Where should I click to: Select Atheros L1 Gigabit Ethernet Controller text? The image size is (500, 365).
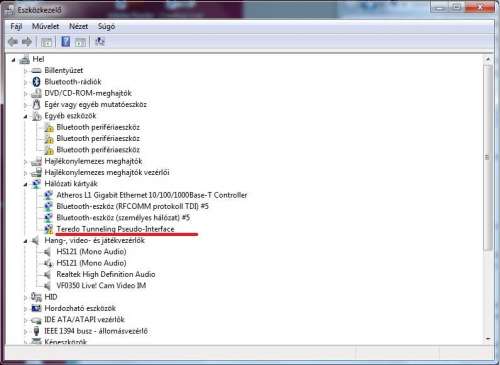[x=152, y=195]
